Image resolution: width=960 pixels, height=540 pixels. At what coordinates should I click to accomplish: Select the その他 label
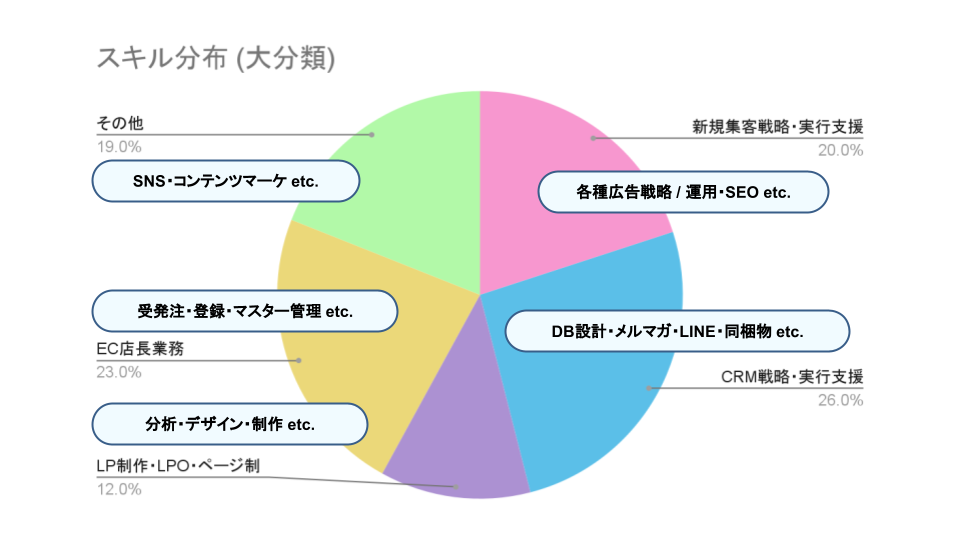120,124
